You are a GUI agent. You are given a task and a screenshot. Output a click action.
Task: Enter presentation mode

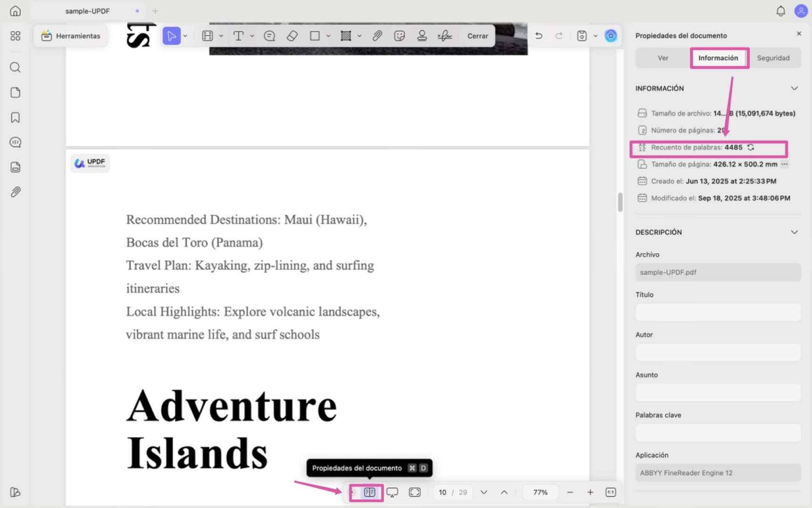pyautogui.click(x=392, y=492)
